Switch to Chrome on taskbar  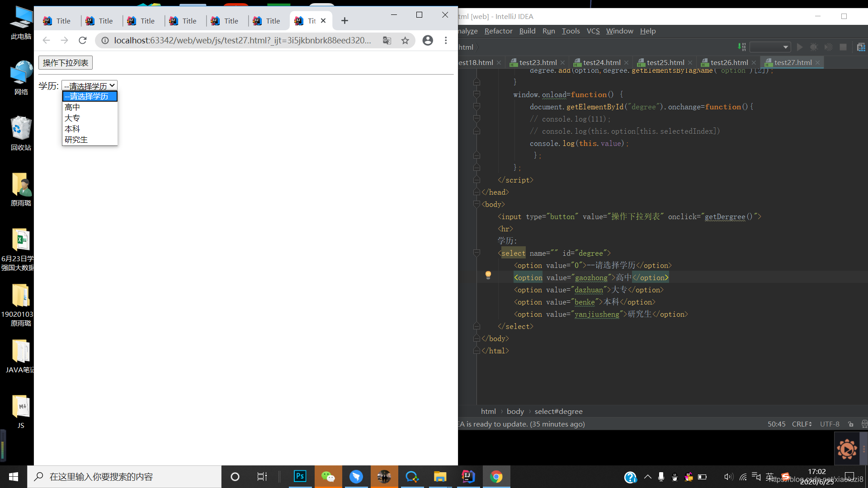[x=496, y=477]
